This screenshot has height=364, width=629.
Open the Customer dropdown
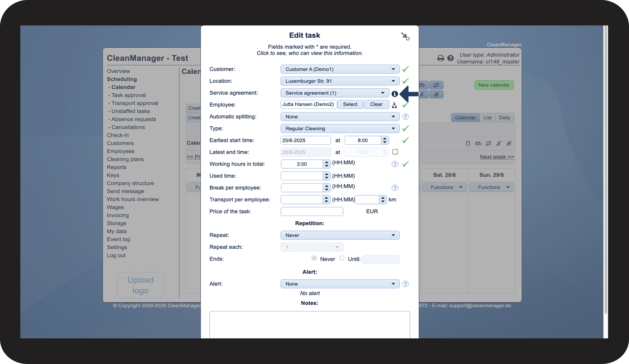click(340, 69)
